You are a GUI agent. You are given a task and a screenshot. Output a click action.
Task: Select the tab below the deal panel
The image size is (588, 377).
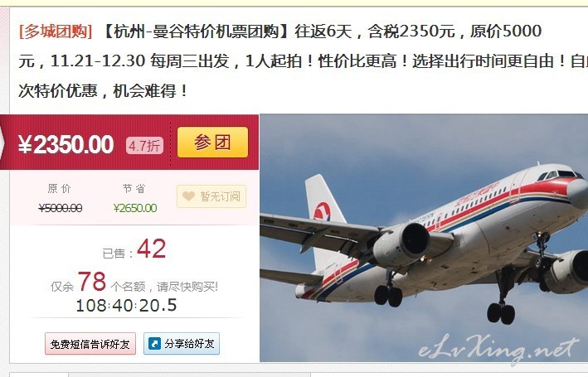click(39, 375)
